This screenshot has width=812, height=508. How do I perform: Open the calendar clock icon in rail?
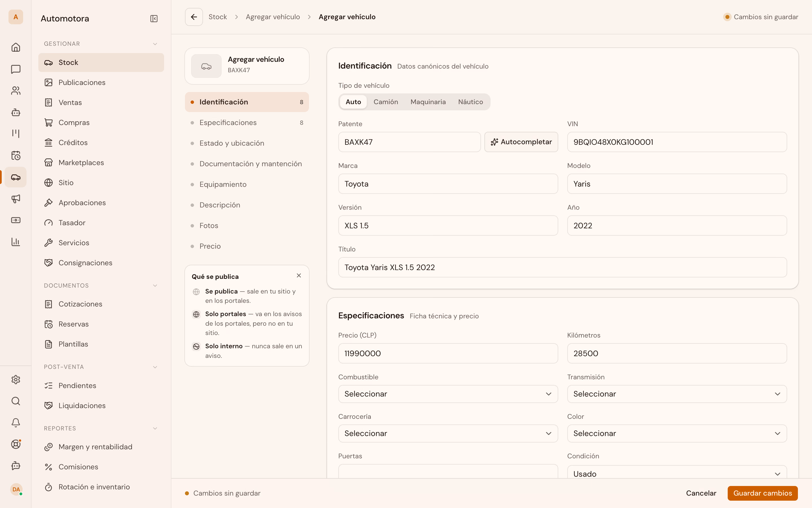click(x=16, y=156)
